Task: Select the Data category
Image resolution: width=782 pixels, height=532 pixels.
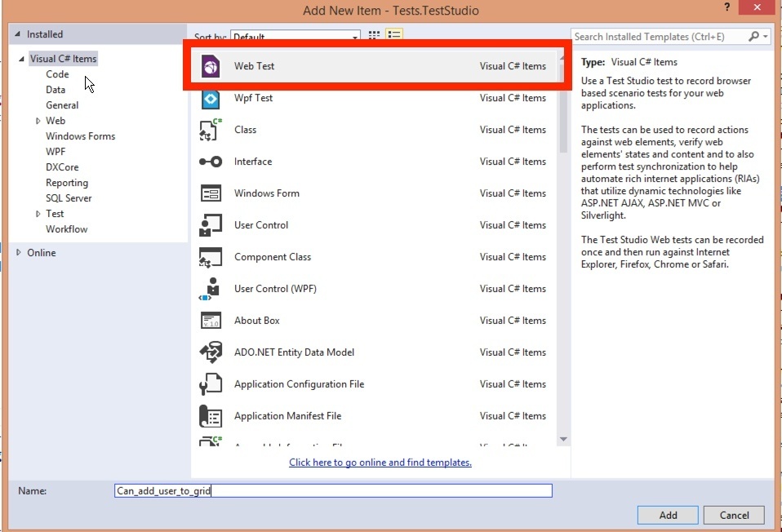Action: tap(56, 90)
